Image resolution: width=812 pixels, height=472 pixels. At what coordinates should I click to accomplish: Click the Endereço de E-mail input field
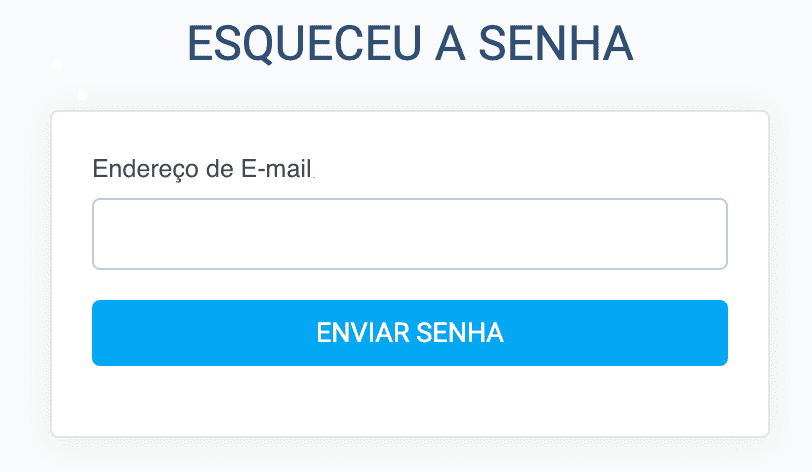pos(409,234)
